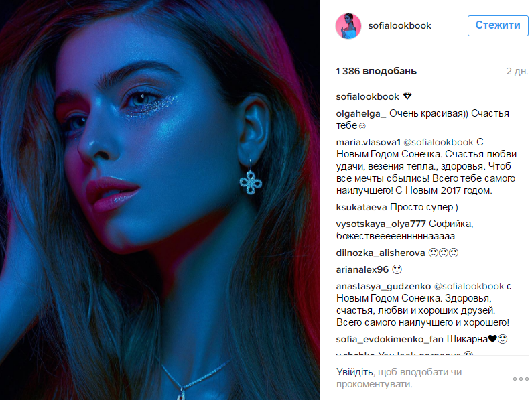Open the vysotskaya_olya777 commenter profile

point(381,224)
